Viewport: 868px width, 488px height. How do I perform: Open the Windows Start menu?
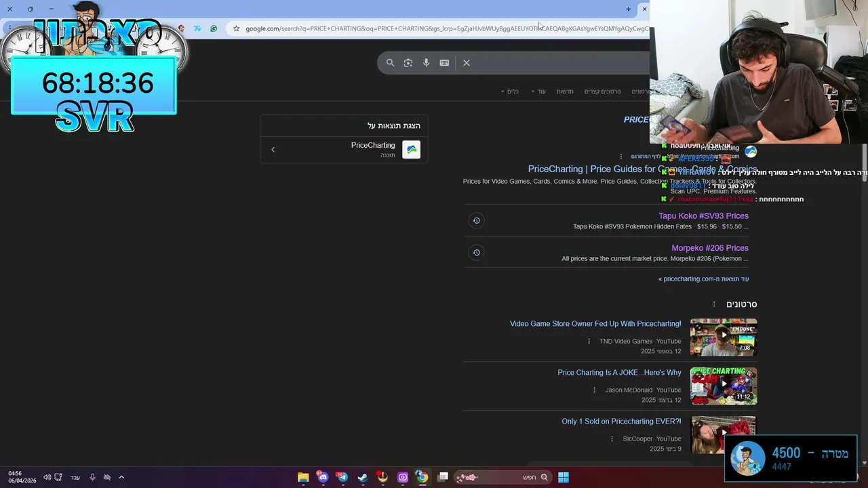pos(564,477)
